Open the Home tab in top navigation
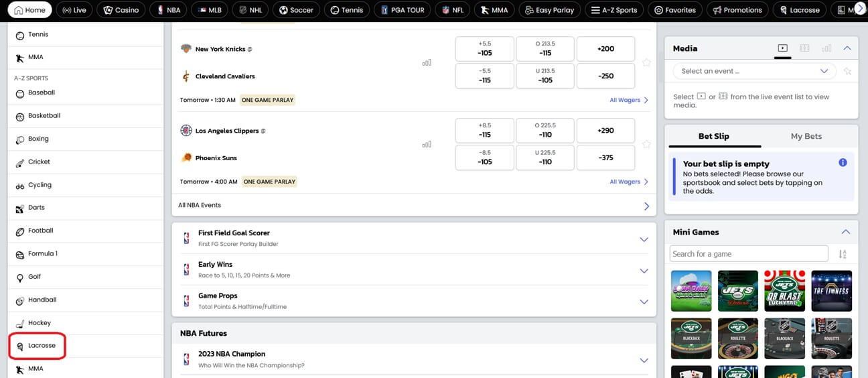The height and width of the screenshot is (378, 868). pyautogui.click(x=30, y=10)
